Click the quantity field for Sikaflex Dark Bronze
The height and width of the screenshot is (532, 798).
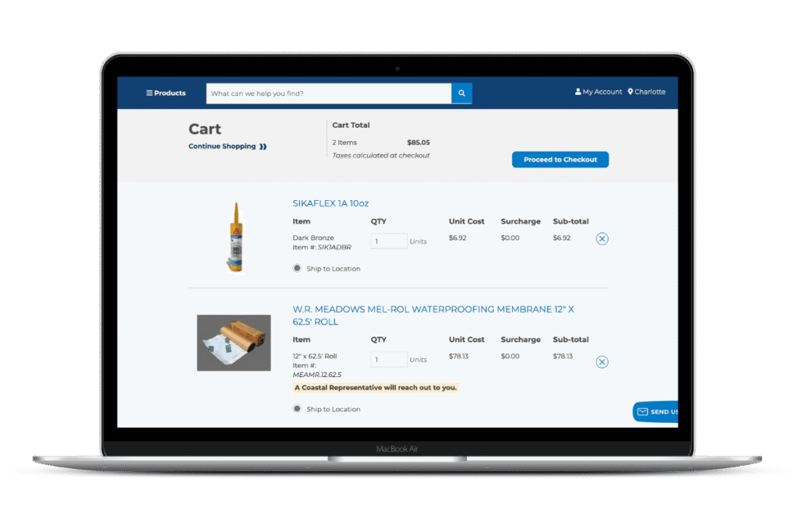coord(389,241)
